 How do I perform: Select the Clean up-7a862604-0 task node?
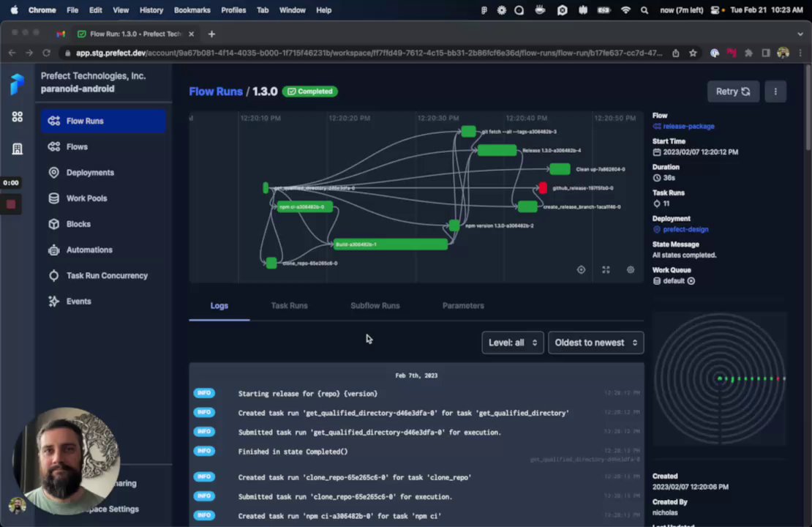click(x=560, y=169)
